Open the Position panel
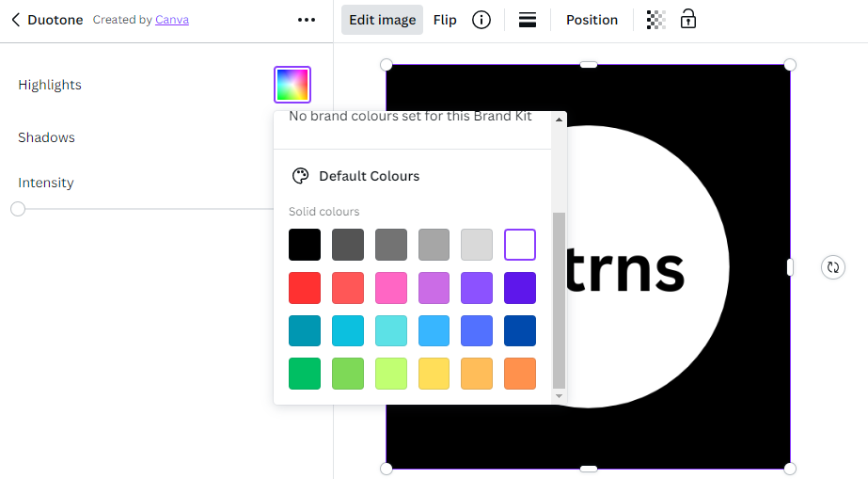The width and height of the screenshot is (868, 479). coord(592,20)
